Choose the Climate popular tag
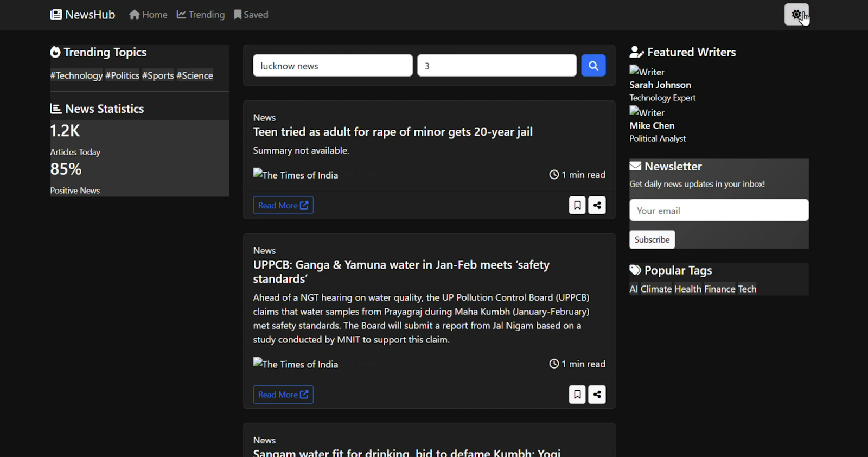Viewport: 868px width, 457px height. (x=656, y=289)
